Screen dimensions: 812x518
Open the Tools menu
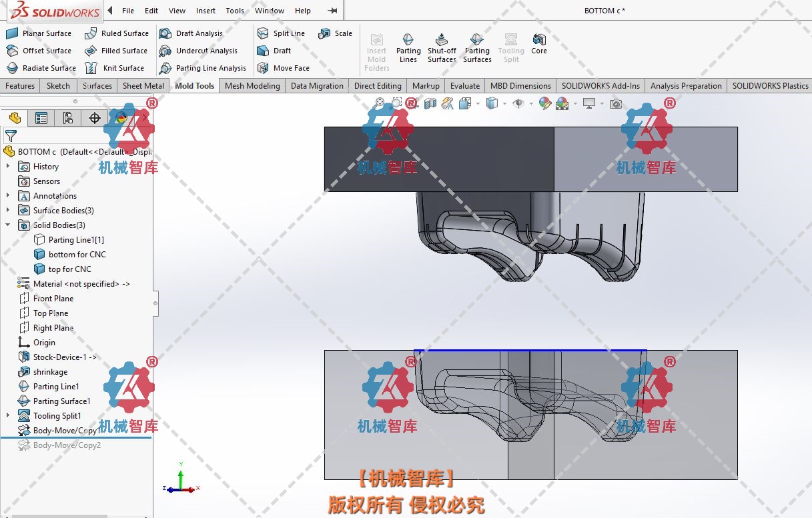point(235,11)
